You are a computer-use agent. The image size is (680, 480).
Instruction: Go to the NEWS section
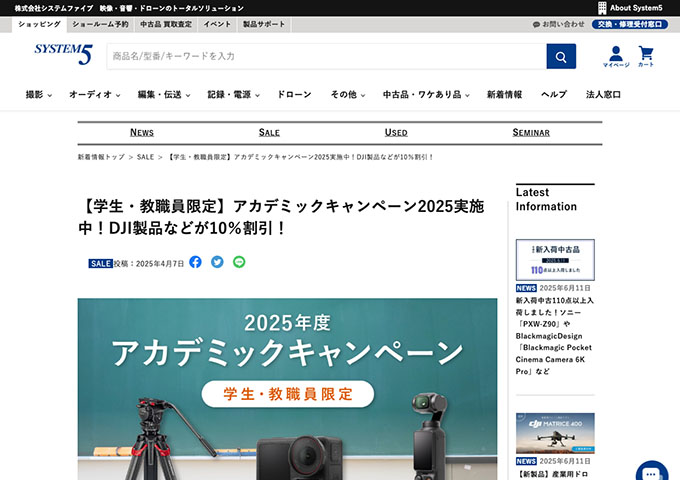[x=142, y=133]
